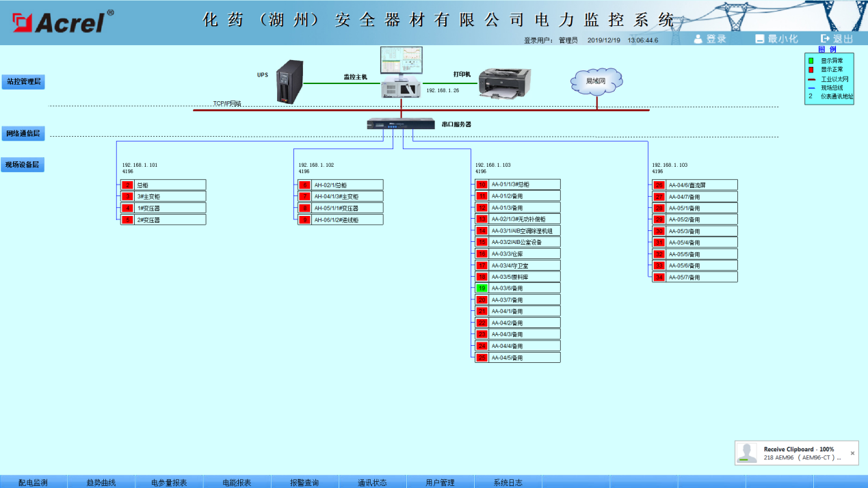Click the UPS tower device icon
The image size is (868, 488).
point(289,81)
